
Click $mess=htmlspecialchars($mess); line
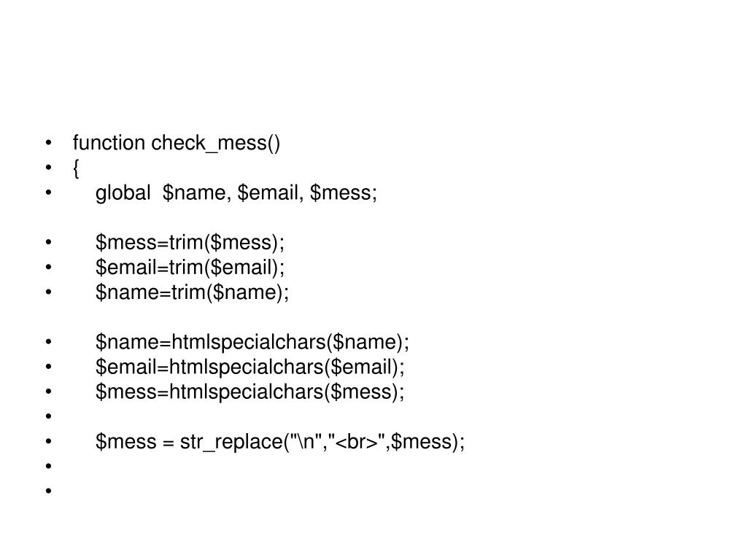pyautogui.click(x=249, y=392)
